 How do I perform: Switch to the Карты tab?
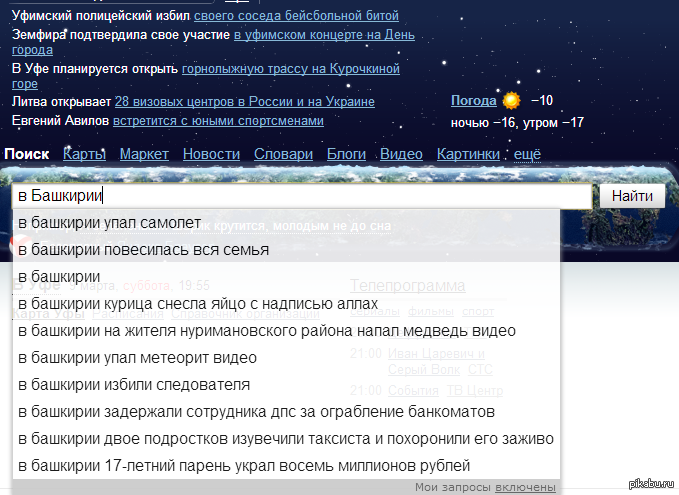tap(84, 154)
